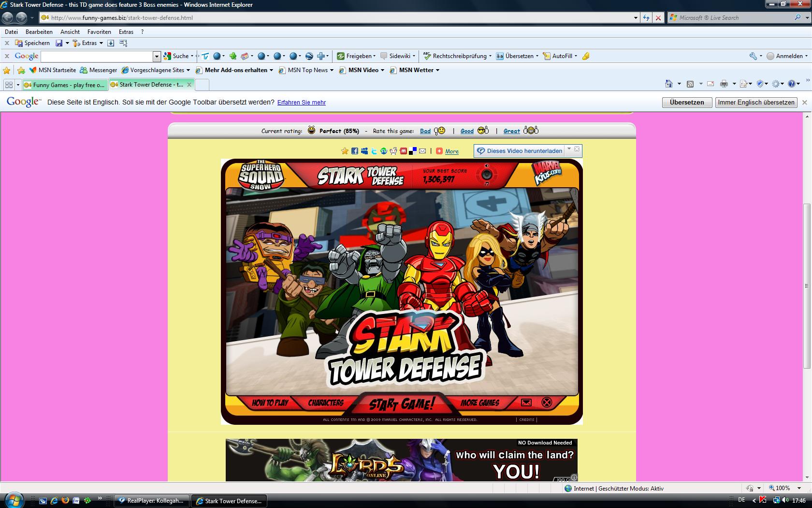Click the favorites star share icon
The height and width of the screenshot is (508, 812).
[345, 151]
